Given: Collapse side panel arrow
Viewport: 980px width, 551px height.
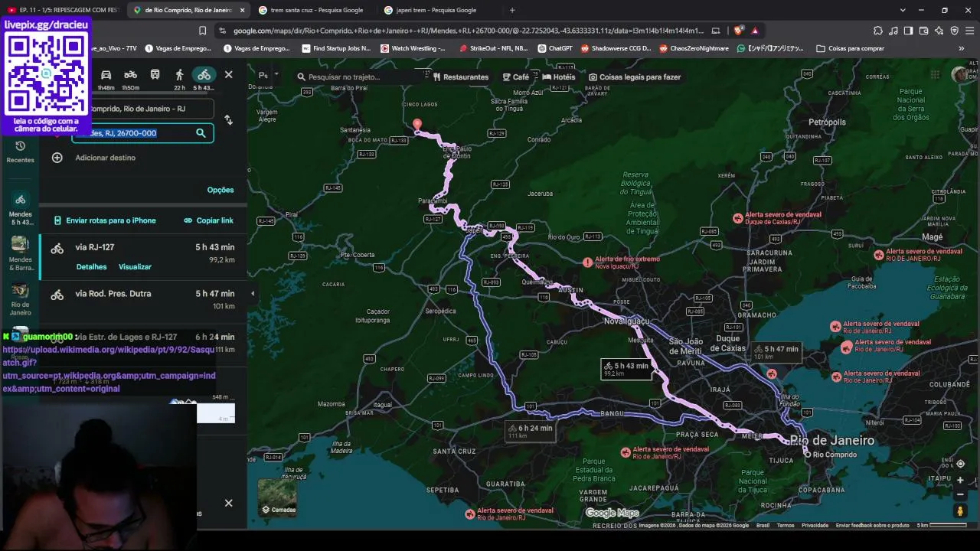Looking at the screenshot, I should [253, 293].
